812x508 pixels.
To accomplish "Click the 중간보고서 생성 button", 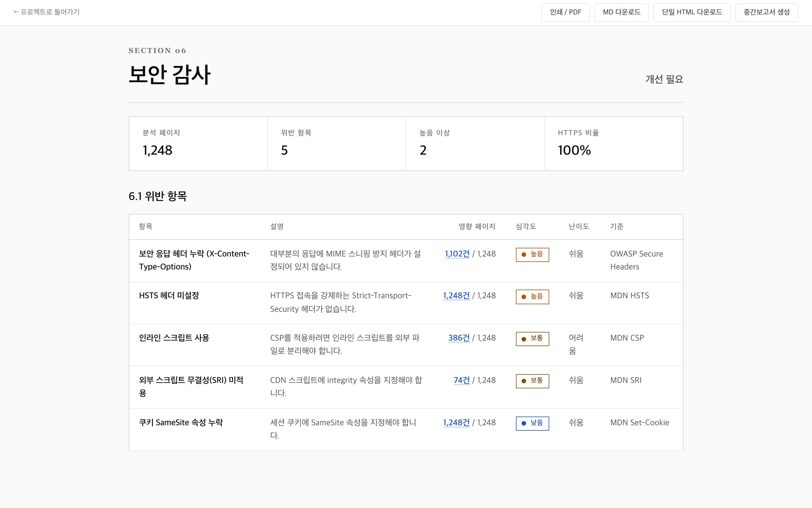I will 767,12.
